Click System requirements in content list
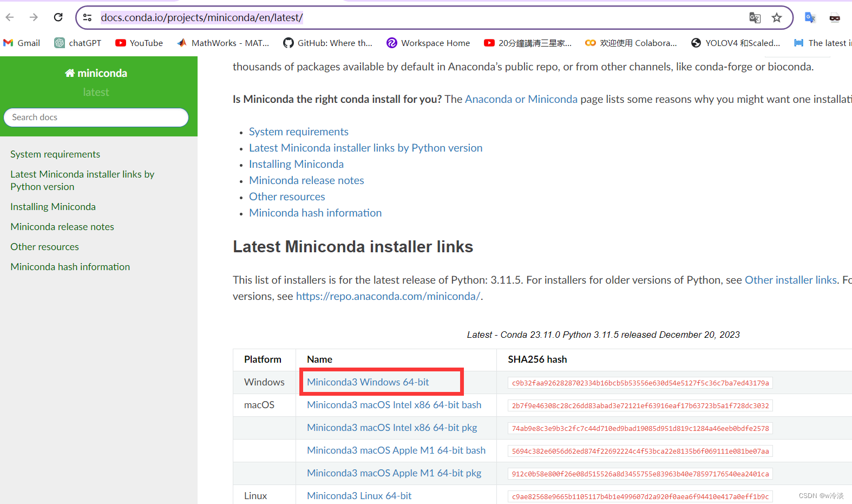Image resolution: width=852 pixels, height=504 pixels. click(x=299, y=132)
